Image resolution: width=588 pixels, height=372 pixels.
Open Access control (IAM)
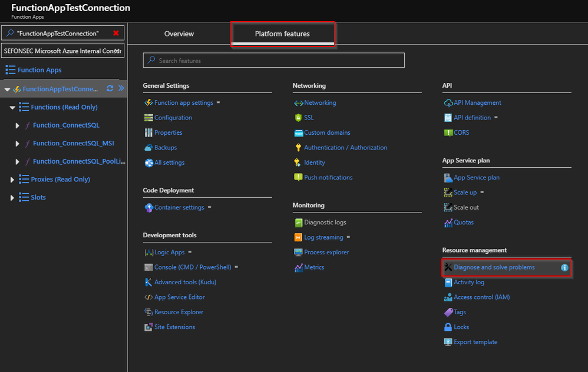[x=481, y=297]
